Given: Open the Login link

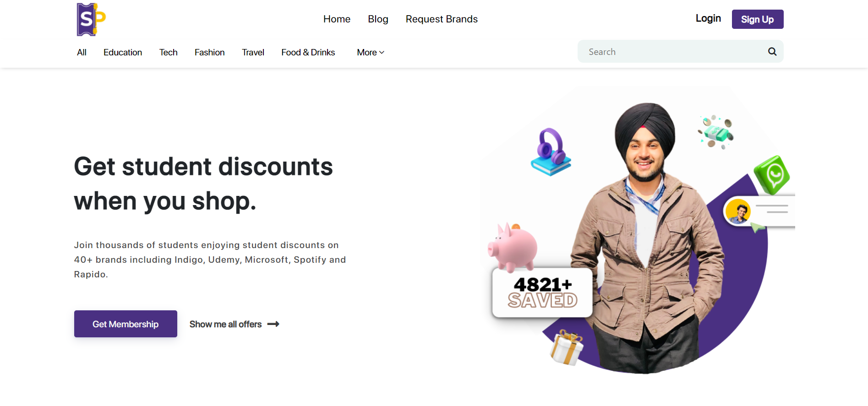Looking at the screenshot, I should (708, 18).
